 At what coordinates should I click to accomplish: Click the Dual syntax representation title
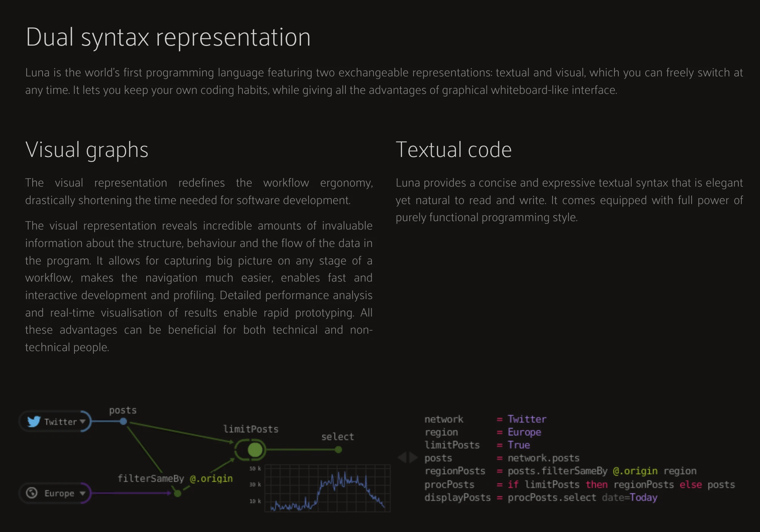point(168,37)
